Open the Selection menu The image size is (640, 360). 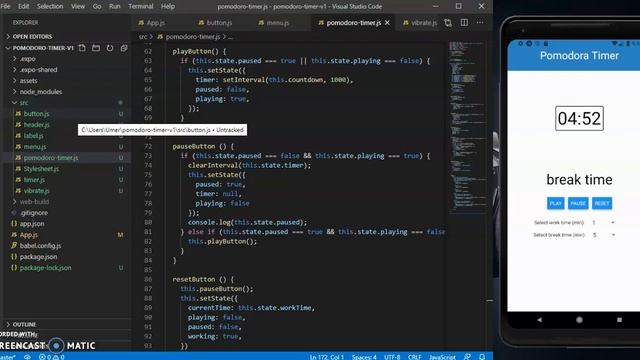tap(50, 6)
